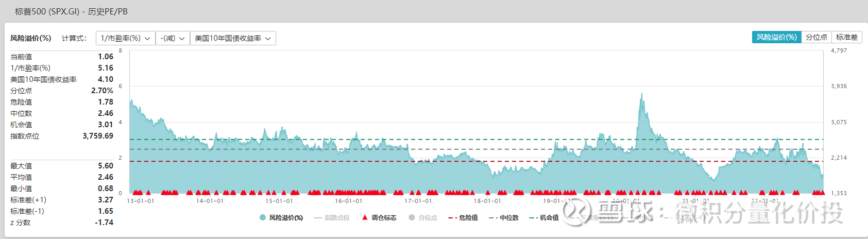Toggle 机会值 line in chart legend
Image resolution: width=868 pixels, height=239 pixels.
pos(544,218)
